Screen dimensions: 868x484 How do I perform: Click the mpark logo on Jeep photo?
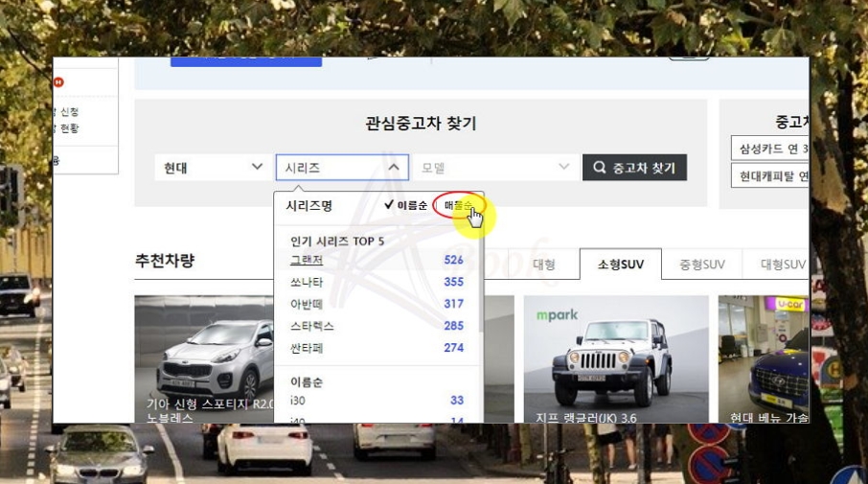[557, 315]
